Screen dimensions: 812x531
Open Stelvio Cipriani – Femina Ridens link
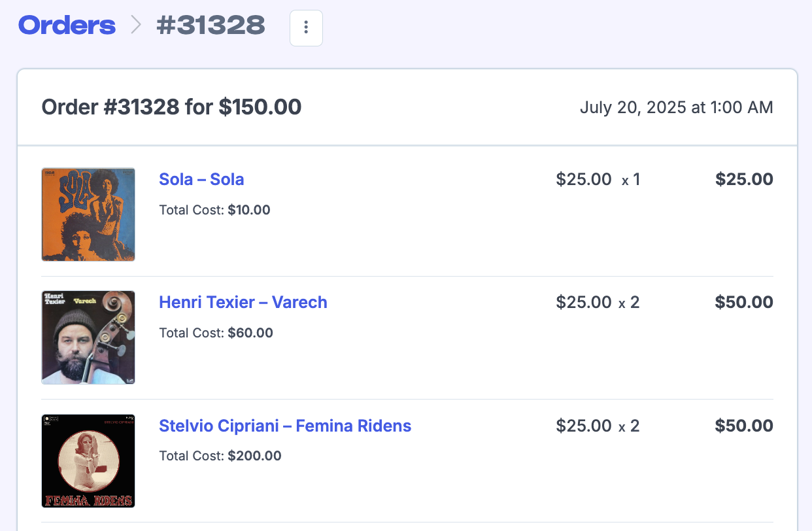pos(285,426)
